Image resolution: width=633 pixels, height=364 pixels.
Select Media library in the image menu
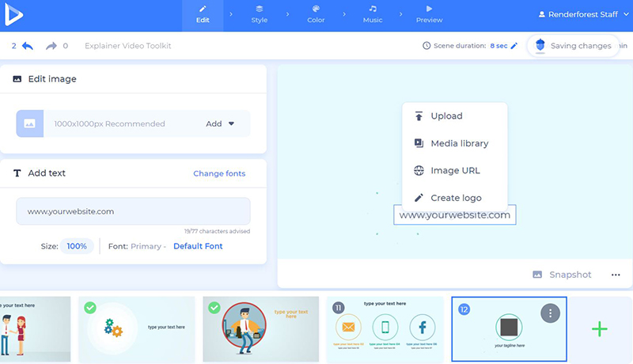pyautogui.click(x=459, y=143)
